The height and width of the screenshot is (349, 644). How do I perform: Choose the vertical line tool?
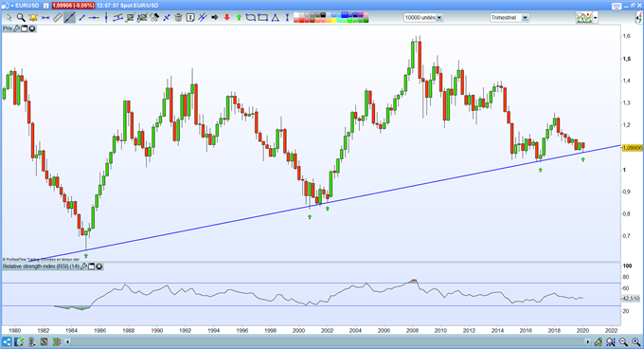point(106,18)
